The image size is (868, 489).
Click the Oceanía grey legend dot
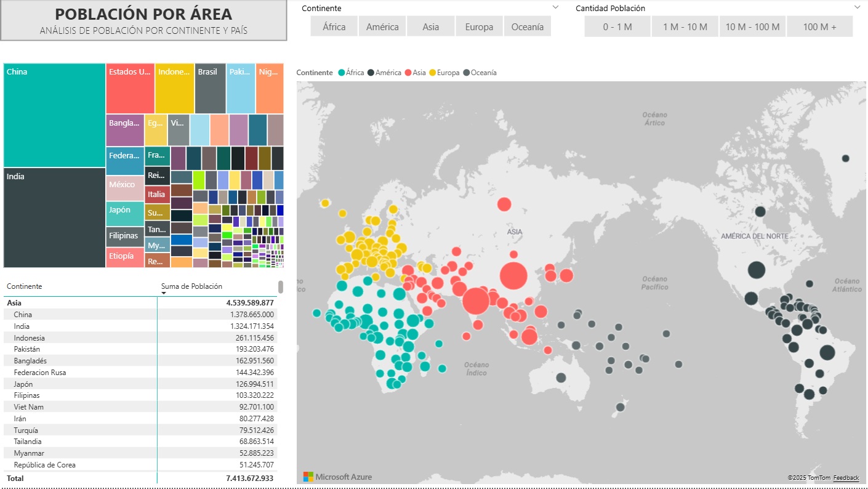(466, 73)
